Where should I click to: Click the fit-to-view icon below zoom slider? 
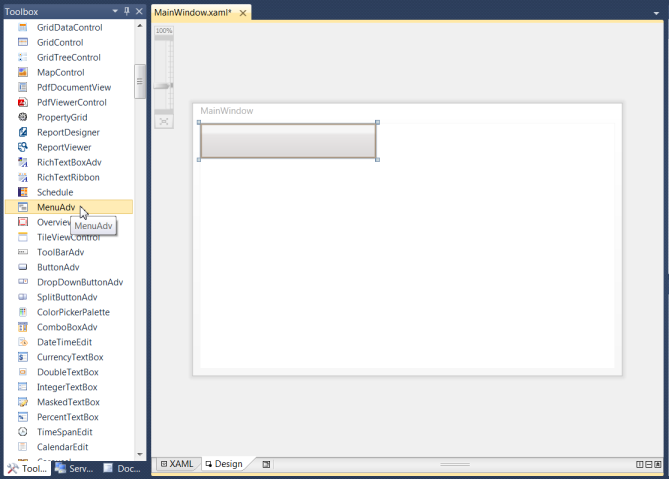coord(164,122)
